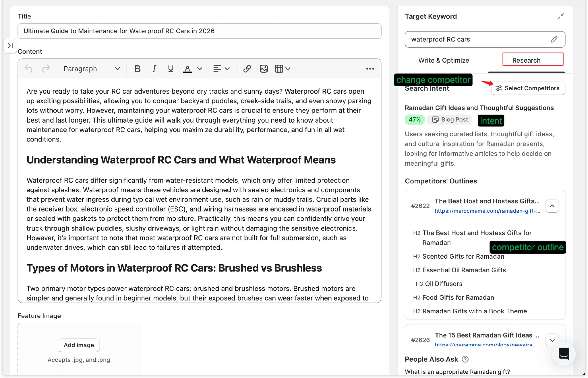
Task: Insert a link using the link icon
Action: 247,69
